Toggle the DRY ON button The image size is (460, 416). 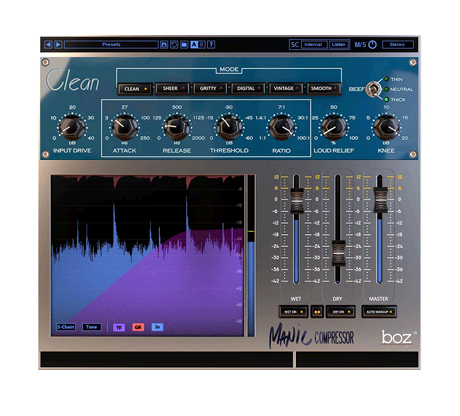pos(341,312)
